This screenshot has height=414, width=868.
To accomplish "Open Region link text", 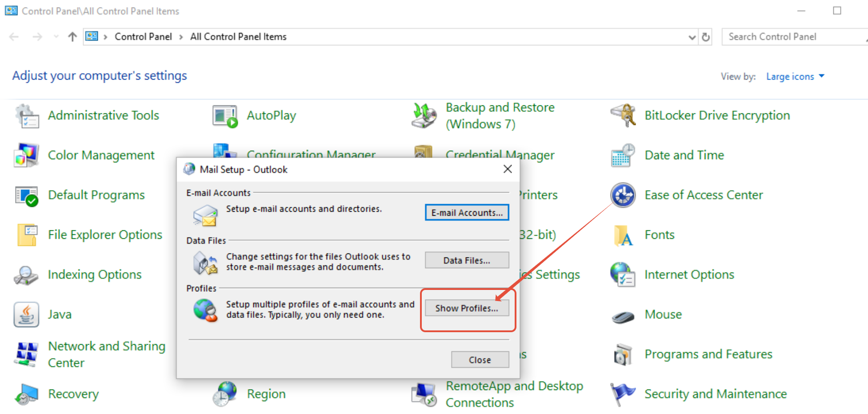I will [266, 394].
